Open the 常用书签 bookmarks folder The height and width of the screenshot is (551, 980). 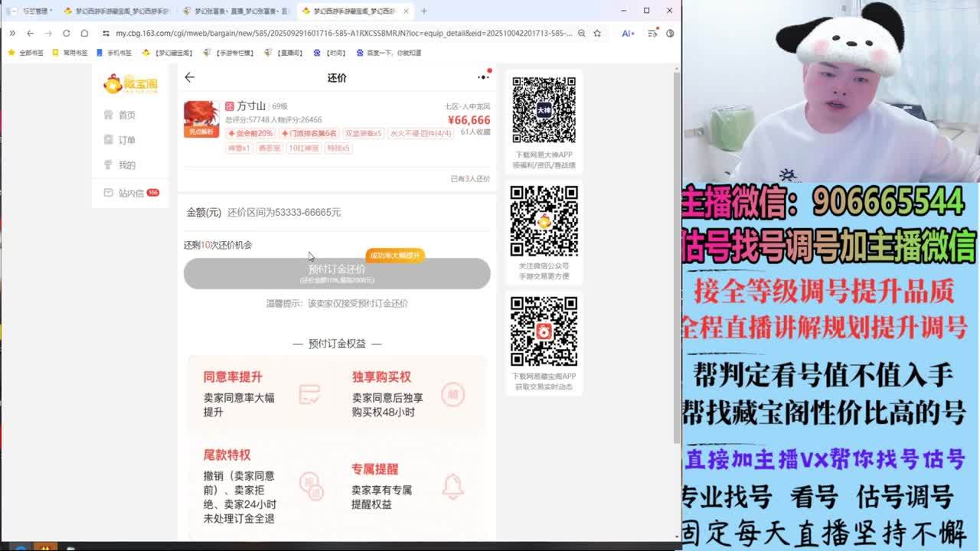[x=70, y=53]
